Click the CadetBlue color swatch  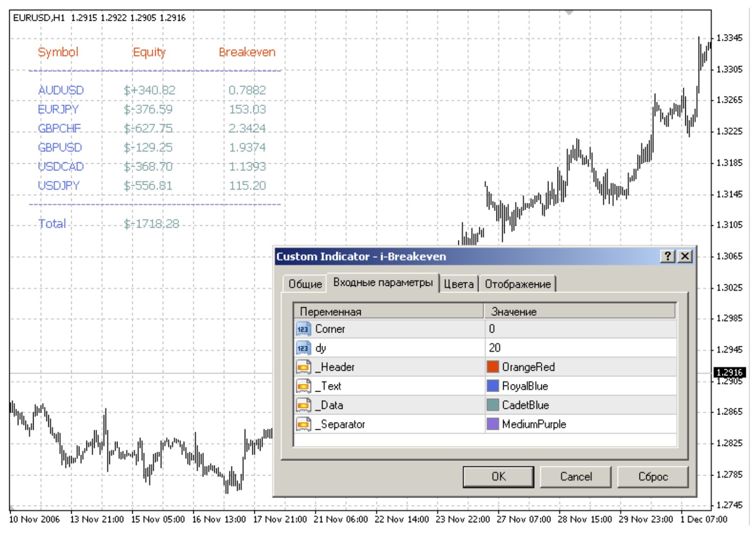[492, 405]
